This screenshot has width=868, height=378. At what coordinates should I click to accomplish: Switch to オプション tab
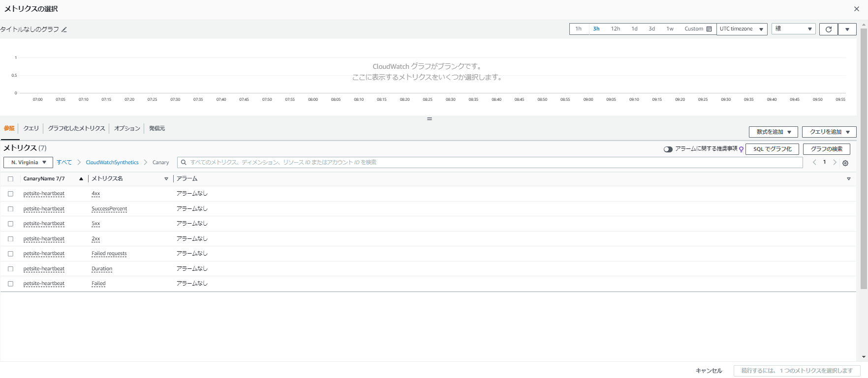pos(127,128)
